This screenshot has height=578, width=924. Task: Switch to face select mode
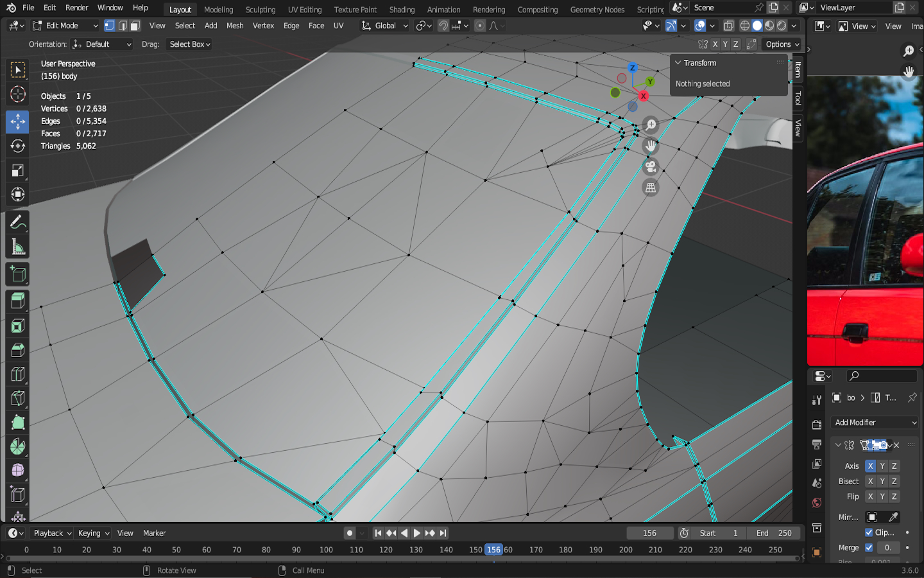click(135, 26)
